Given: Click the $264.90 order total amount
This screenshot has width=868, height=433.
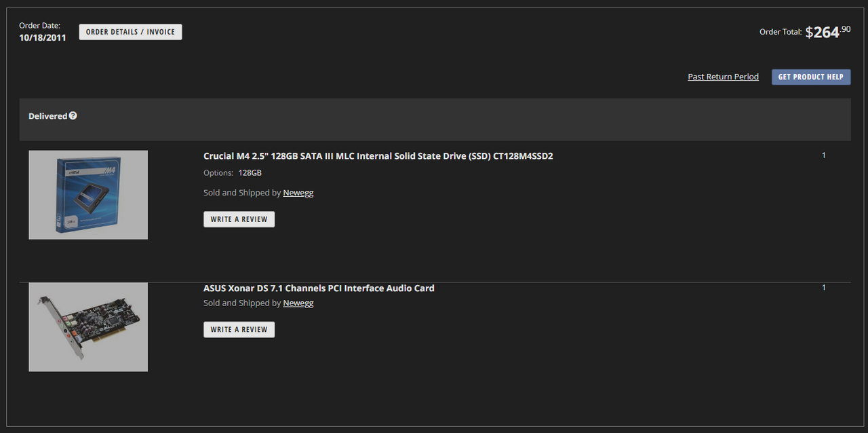Looking at the screenshot, I should (x=827, y=32).
